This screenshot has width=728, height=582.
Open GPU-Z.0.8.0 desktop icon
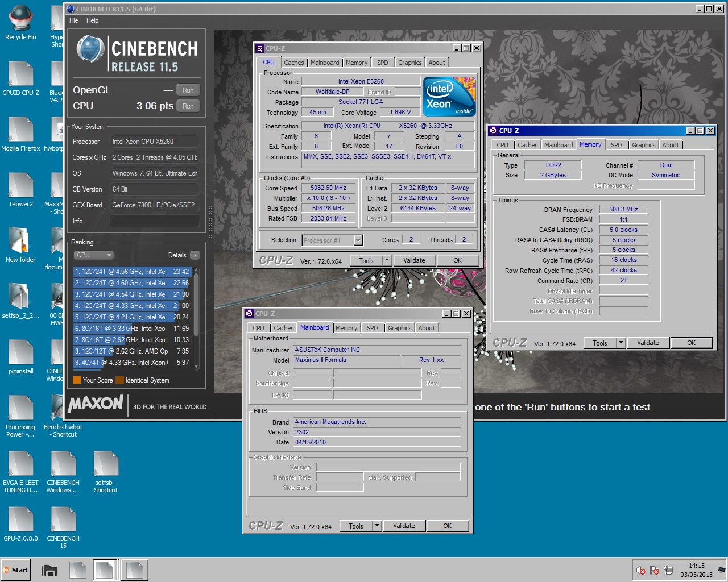tap(20, 524)
